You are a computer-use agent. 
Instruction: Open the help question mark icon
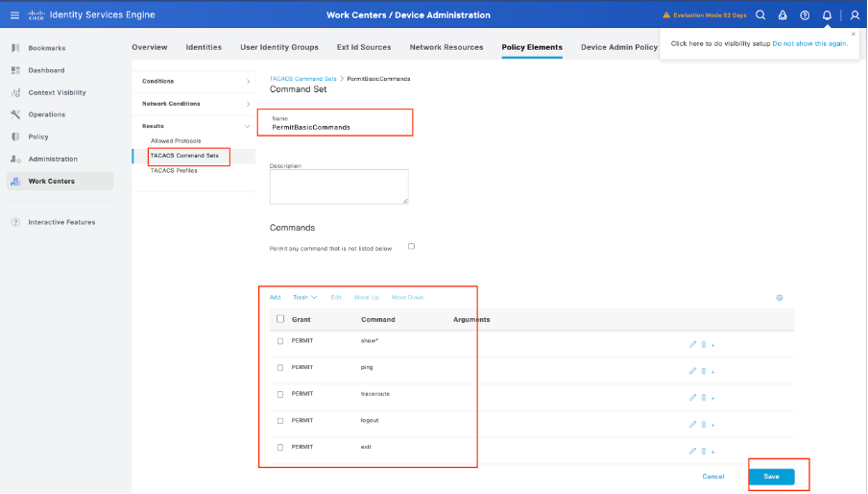[805, 15]
